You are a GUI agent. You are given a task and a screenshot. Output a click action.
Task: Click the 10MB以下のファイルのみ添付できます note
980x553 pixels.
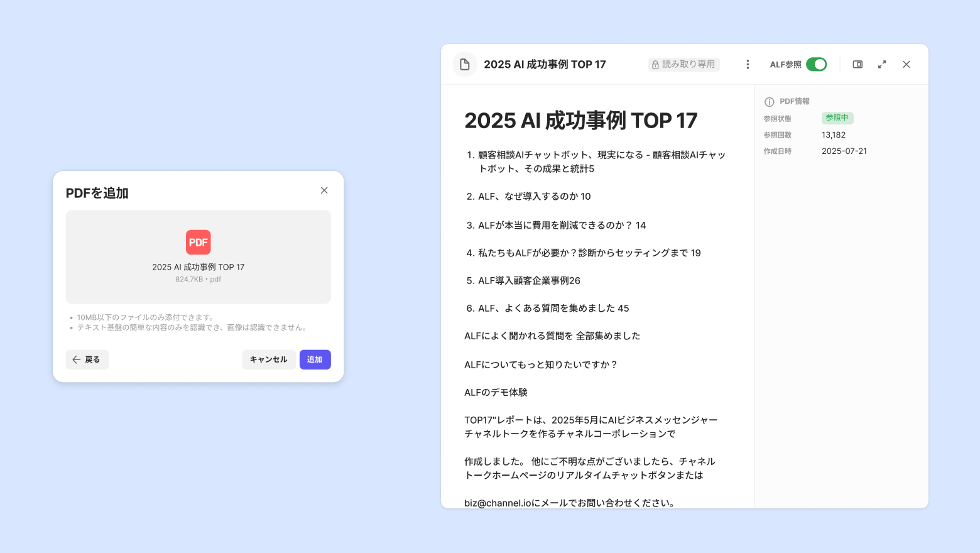(146, 317)
